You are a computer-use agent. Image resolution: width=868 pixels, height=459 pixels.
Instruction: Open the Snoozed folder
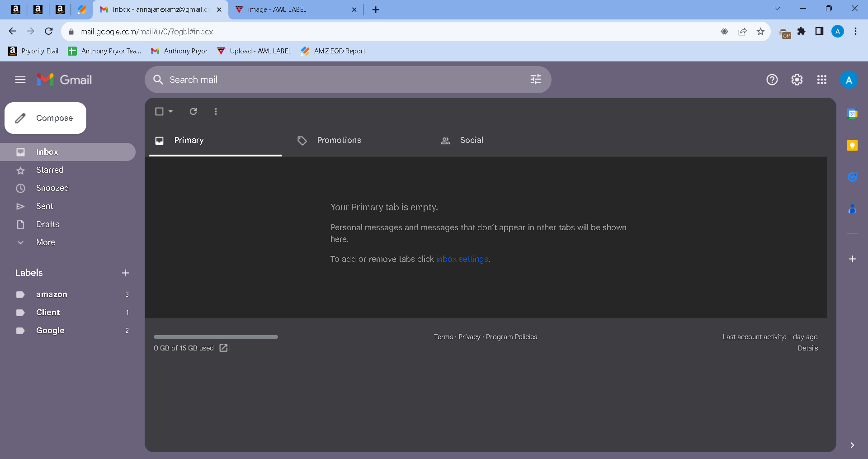[68, 188]
